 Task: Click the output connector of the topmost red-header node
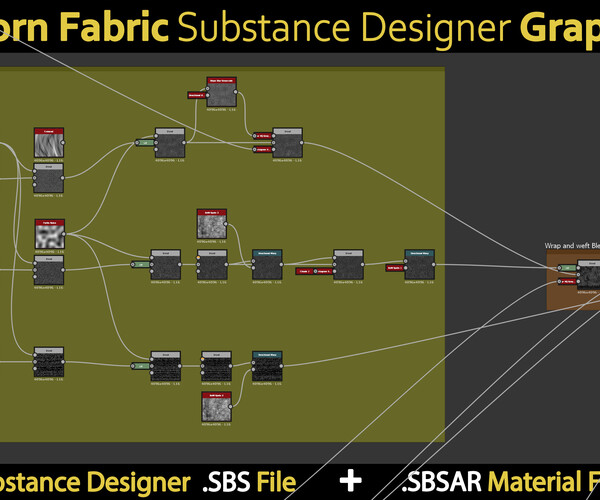[235, 92]
